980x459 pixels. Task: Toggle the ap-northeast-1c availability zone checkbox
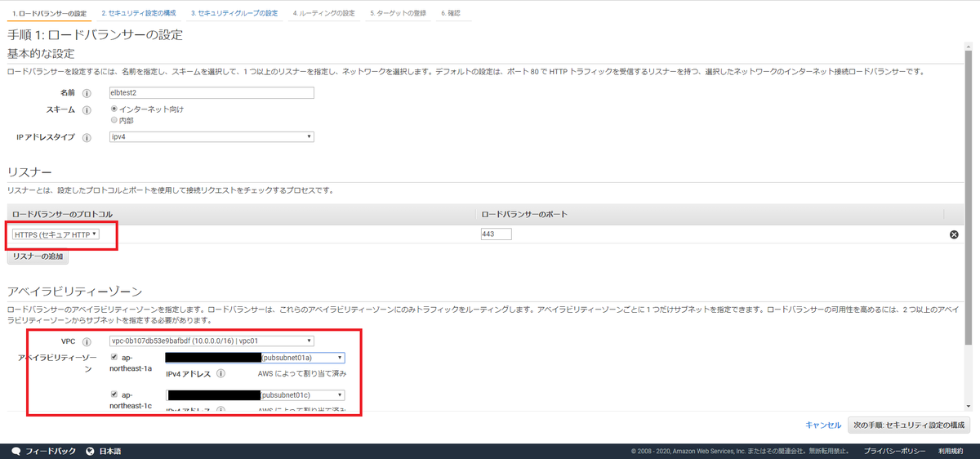click(x=114, y=394)
